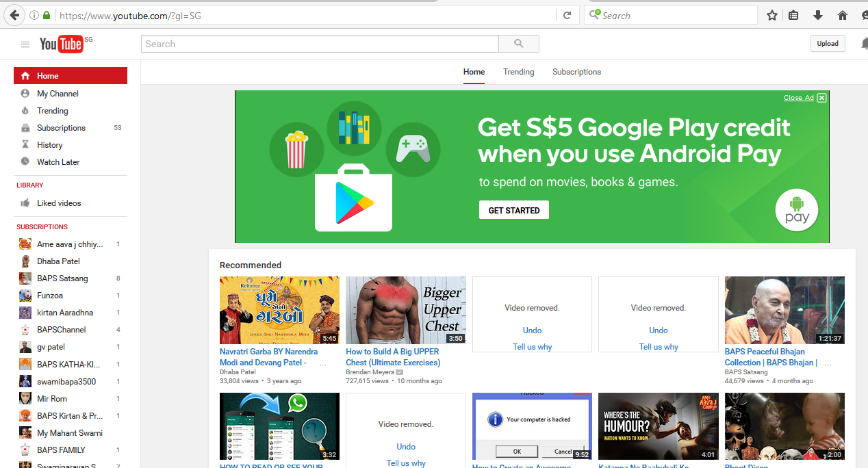Open the Bigger Upper Chest thumbnail

(406, 310)
